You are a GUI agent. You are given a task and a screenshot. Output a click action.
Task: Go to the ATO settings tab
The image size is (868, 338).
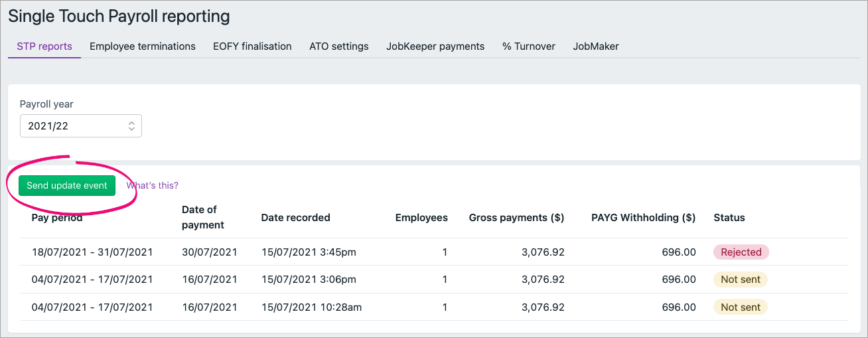point(338,46)
